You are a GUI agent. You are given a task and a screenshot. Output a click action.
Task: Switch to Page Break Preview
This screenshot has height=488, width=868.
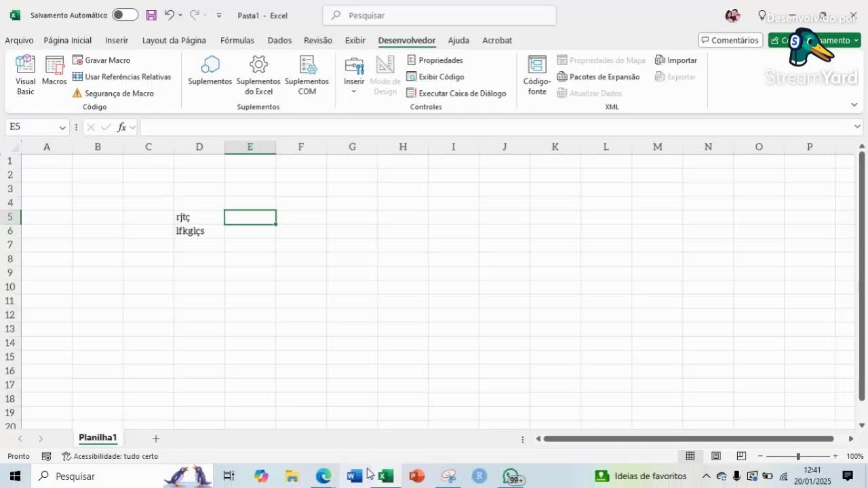[741, 456]
